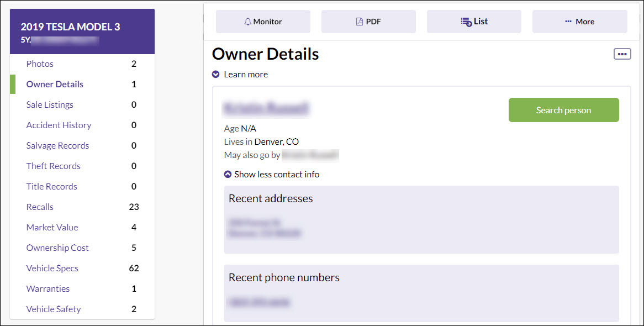Open Vehicle Safety section
The height and width of the screenshot is (326, 644).
[54, 309]
